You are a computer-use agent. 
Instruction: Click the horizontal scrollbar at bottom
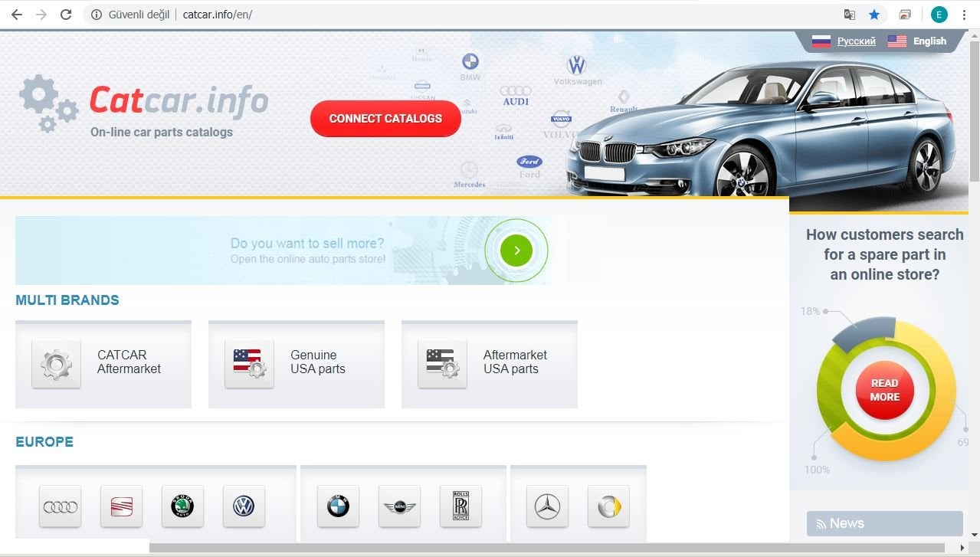point(547,548)
